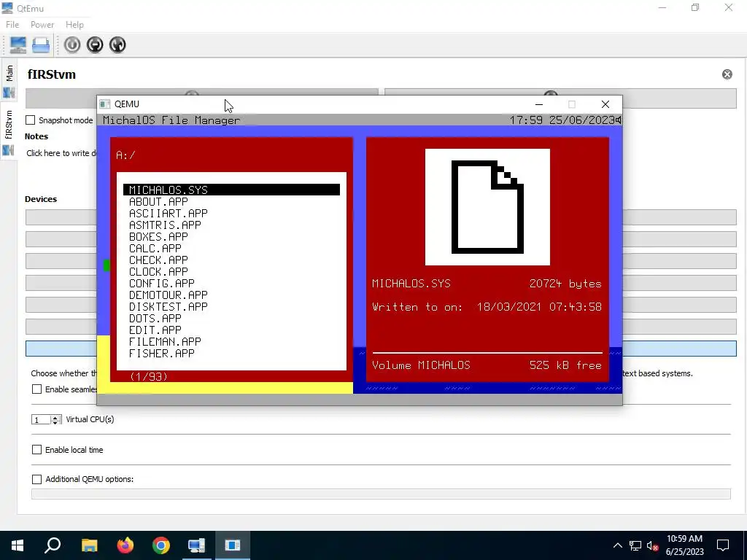
Task: Click the 525 kB free text
Action: point(565,365)
